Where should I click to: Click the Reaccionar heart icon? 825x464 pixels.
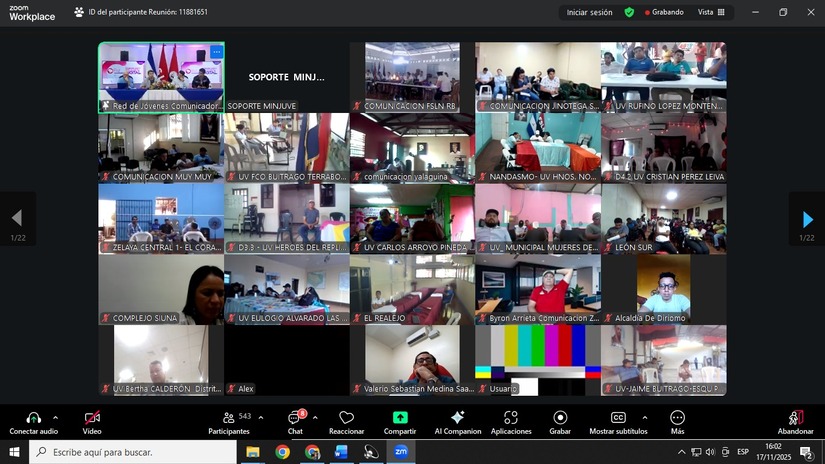[346, 417]
